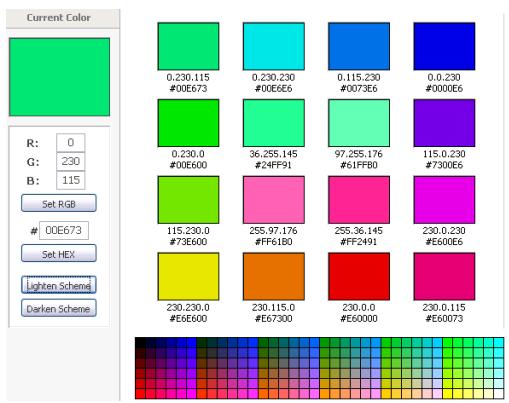
Task: Focus the B value input field
Action: click(71, 180)
